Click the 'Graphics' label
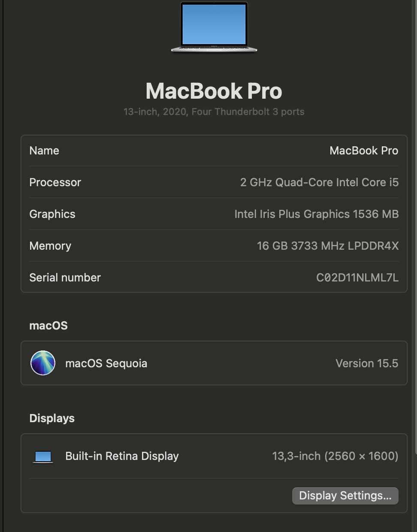This screenshot has height=532, width=417. click(x=52, y=214)
